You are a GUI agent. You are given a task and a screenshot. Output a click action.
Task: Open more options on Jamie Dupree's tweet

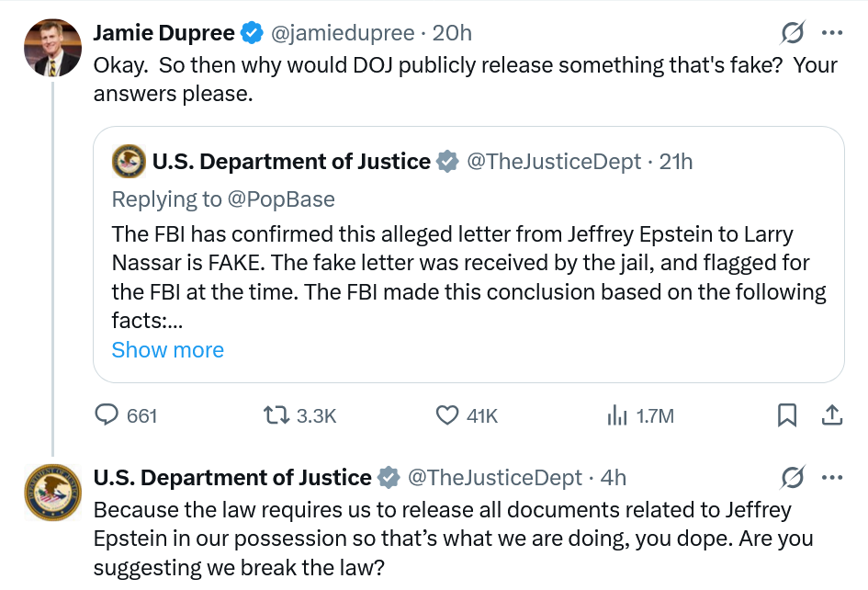click(x=831, y=34)
